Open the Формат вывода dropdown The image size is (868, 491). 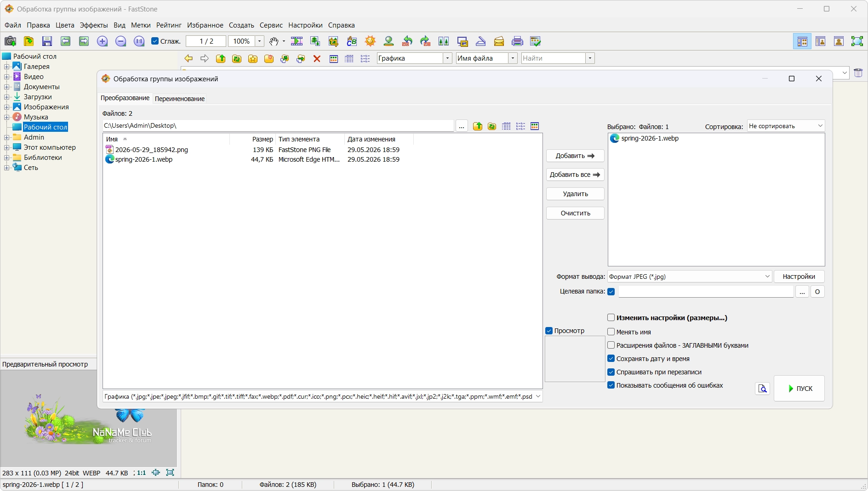(689, 277)
